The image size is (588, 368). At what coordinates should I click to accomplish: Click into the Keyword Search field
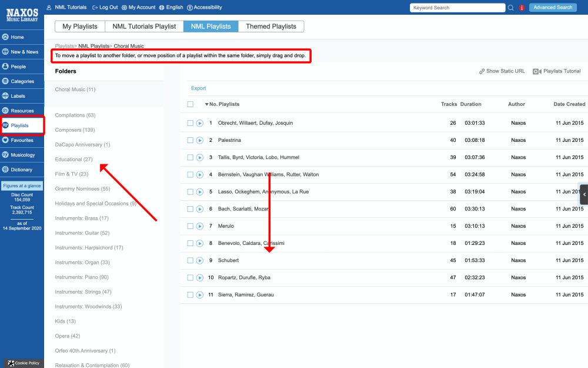(457, 8)
